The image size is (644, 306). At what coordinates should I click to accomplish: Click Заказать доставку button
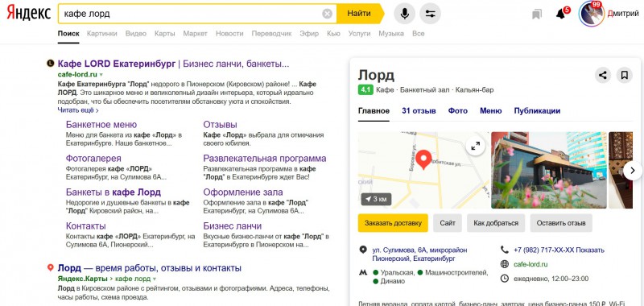[393, 223]
